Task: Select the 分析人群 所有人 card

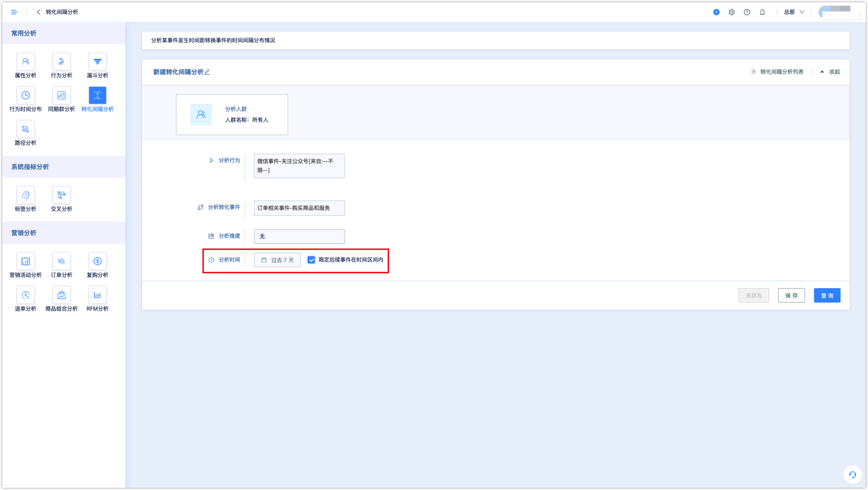Action: click(x=232, y=114)
